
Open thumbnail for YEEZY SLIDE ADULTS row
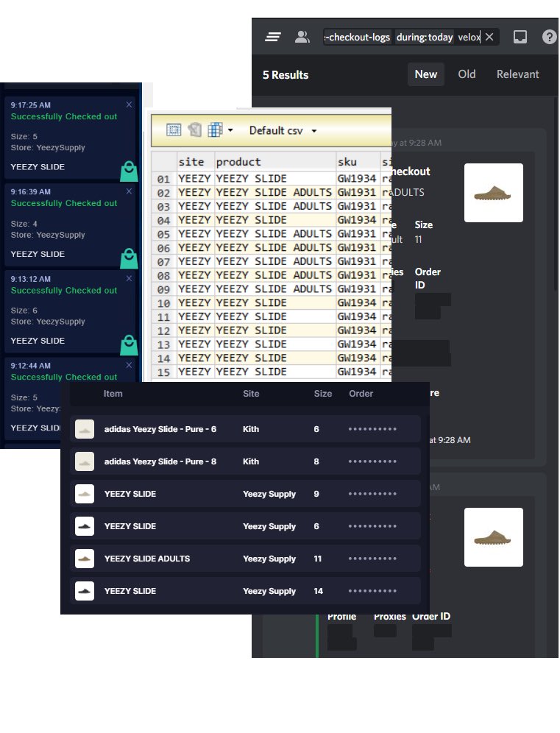pyautogui.click(x=85, y=559)
